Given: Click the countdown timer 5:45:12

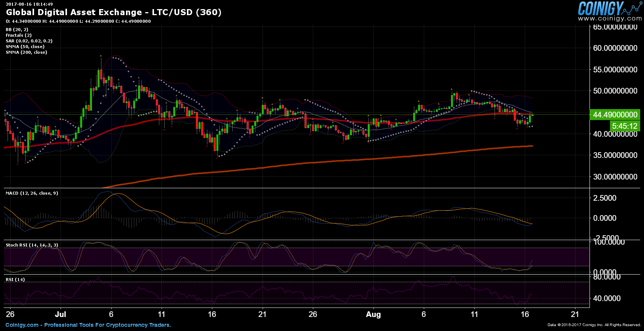Looking at the screenshot, I should (625, 126).
